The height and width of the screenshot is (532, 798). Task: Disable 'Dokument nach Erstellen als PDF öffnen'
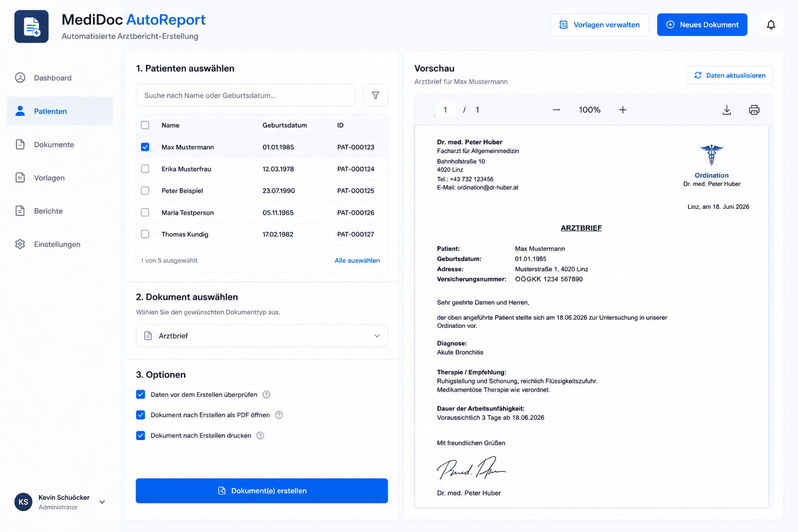(140, 415)
